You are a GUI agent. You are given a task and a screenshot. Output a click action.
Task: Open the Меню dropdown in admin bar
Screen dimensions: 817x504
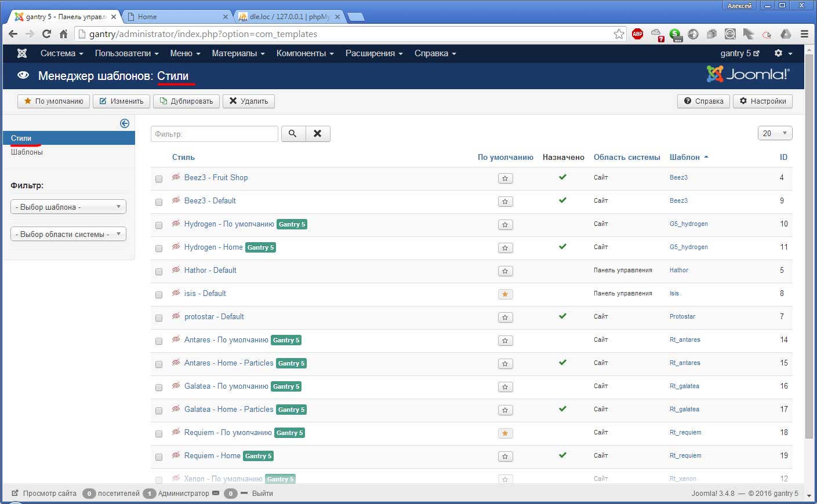click(x=185, y=53)
